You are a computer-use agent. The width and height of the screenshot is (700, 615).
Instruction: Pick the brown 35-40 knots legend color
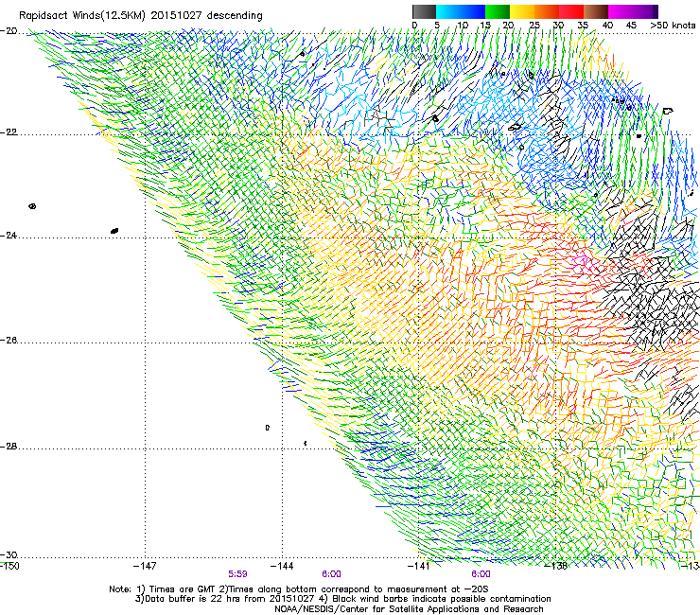(x=596, y=11)
